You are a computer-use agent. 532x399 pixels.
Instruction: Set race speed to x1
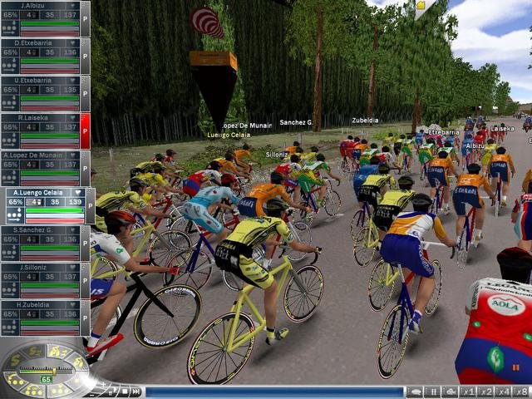(469, 392)
